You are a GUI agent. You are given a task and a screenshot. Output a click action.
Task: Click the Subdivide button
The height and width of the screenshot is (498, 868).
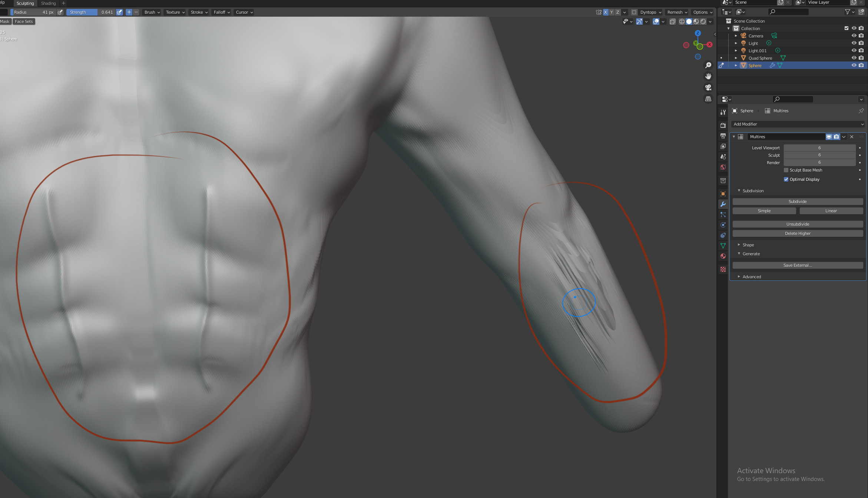coord(798,202)
